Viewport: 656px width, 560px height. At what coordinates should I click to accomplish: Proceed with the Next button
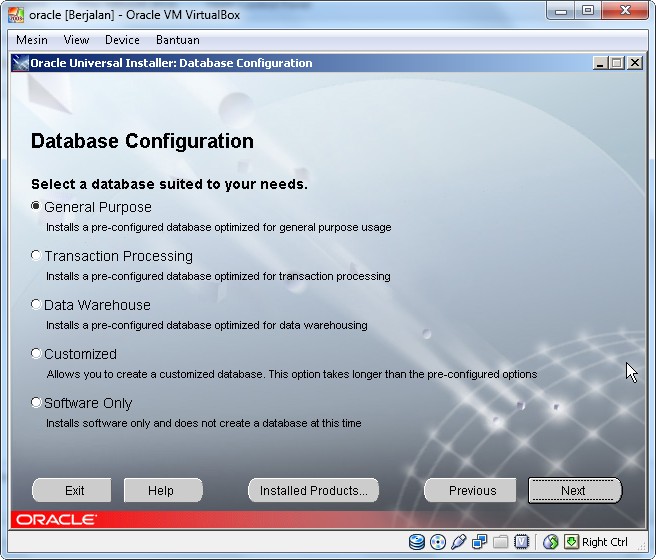(575, 490)
